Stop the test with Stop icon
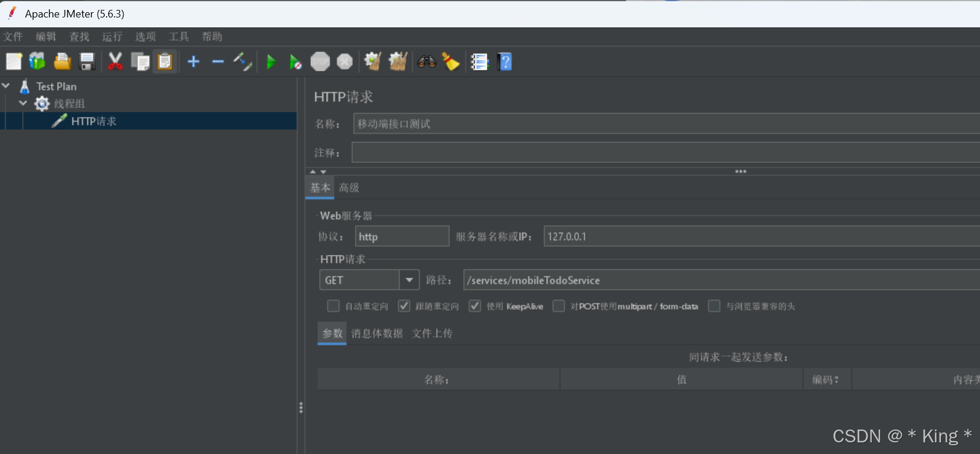This screenshot has height=454, width=980. pyautogui.click(x=320, y=61)
